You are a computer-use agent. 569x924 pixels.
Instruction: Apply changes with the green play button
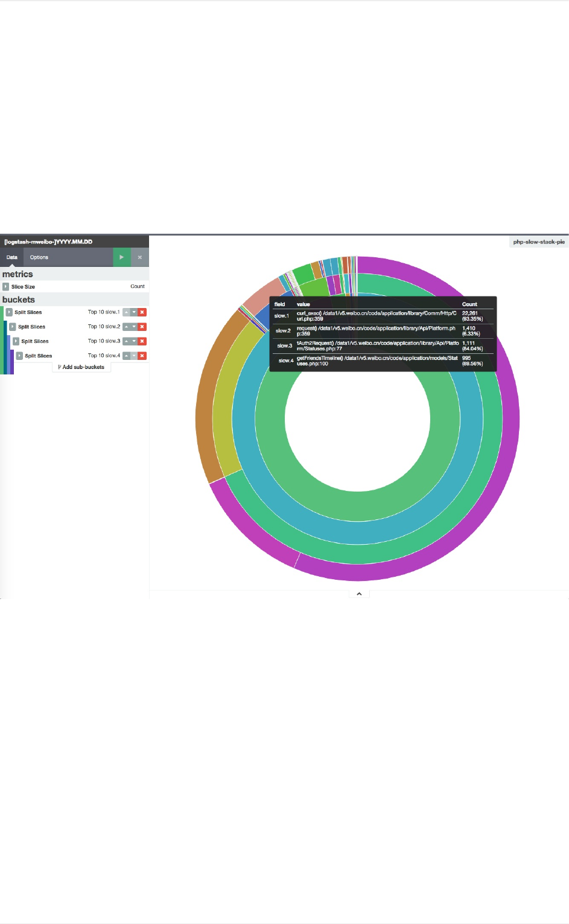pos(122,257)
